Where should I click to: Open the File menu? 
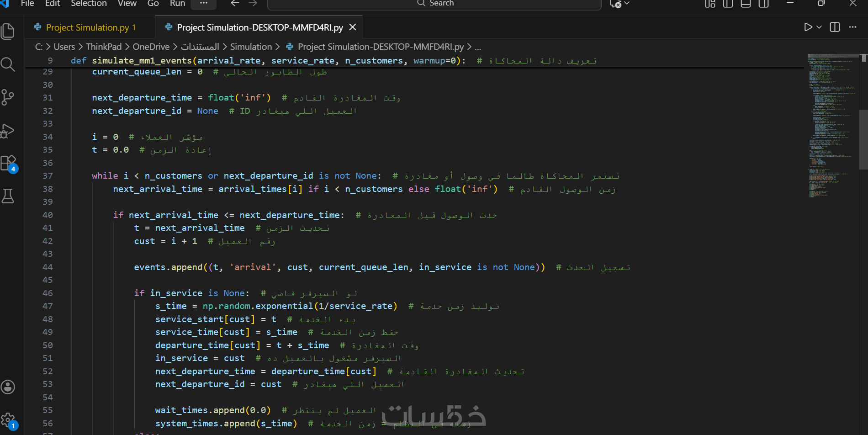click(27, 3)
